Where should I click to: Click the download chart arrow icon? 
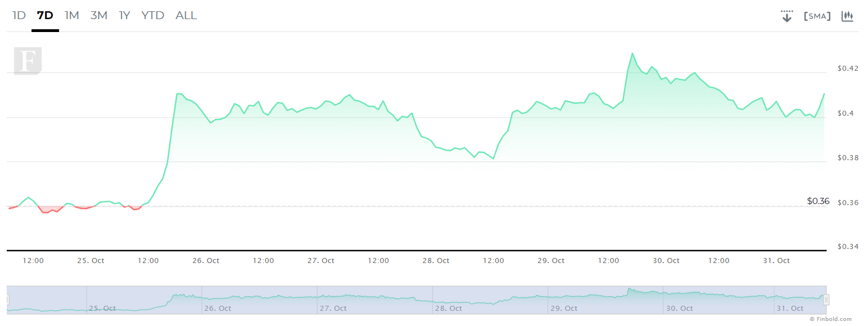pos(786,16)
